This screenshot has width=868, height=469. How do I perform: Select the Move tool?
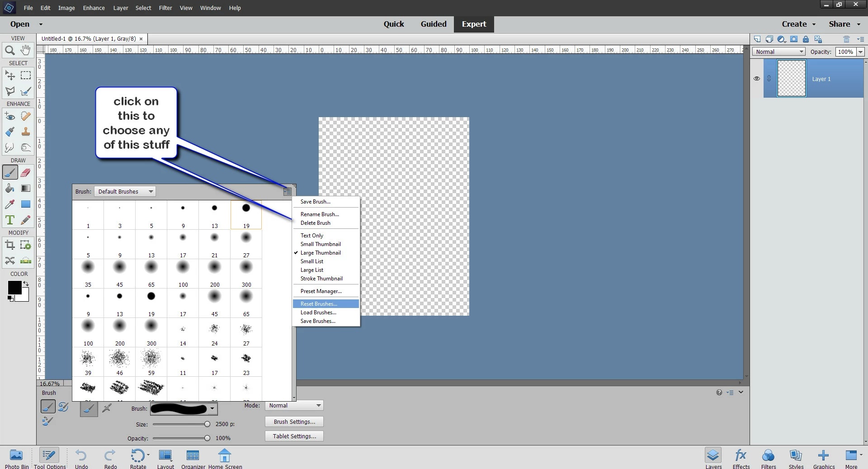point(9,75)
